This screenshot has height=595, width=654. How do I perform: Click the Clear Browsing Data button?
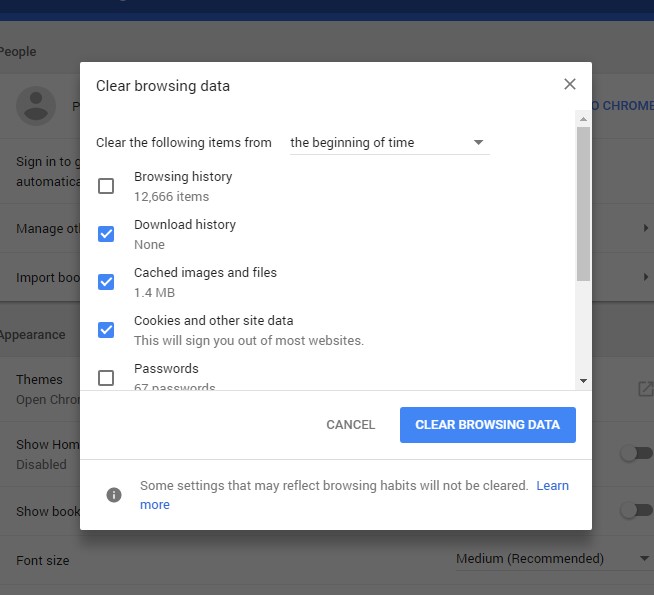[x=487, y=425]
